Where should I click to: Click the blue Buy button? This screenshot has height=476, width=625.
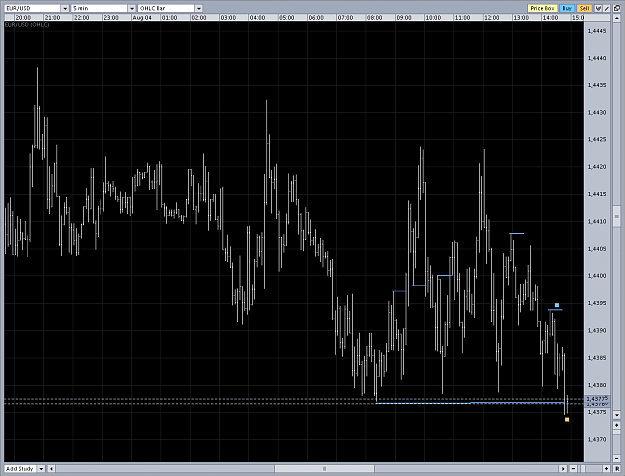point(567,8)
